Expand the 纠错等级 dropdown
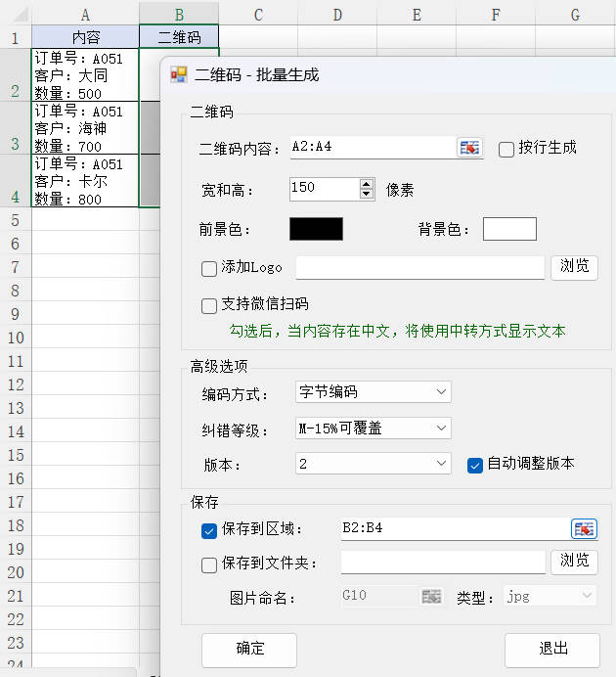The height and width of the screenshot is (677, 616). (x=373, y=428)
